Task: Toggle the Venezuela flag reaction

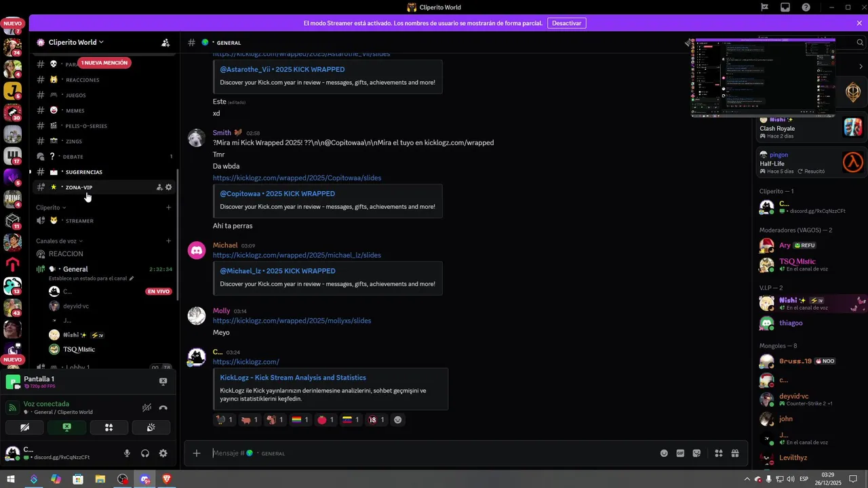Action: coord(351,420)
